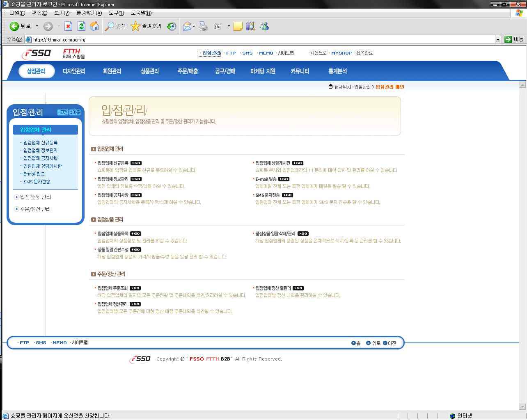Click GO icon next to 입점업체 상품목록
The height and width of the screenshot is (420, 527).
[x=135, y=234]
